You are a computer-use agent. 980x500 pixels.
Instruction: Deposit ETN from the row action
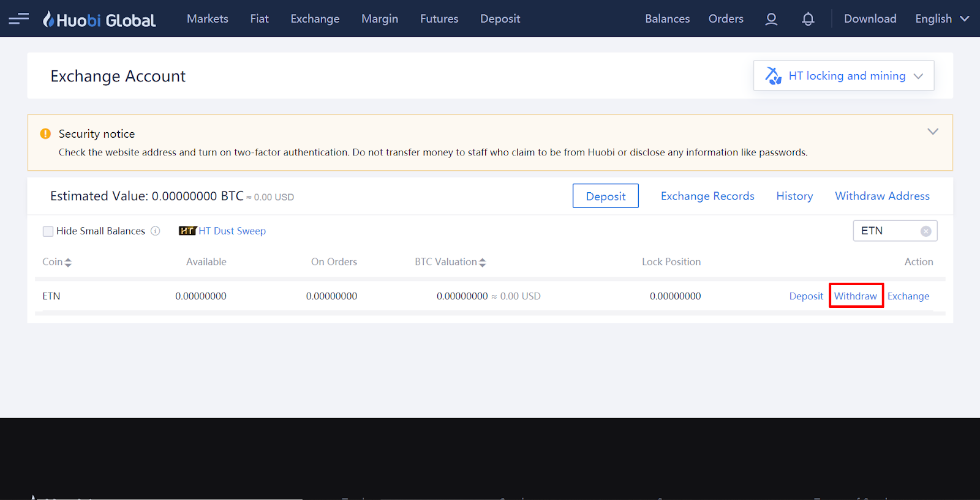tap(806, 296)
